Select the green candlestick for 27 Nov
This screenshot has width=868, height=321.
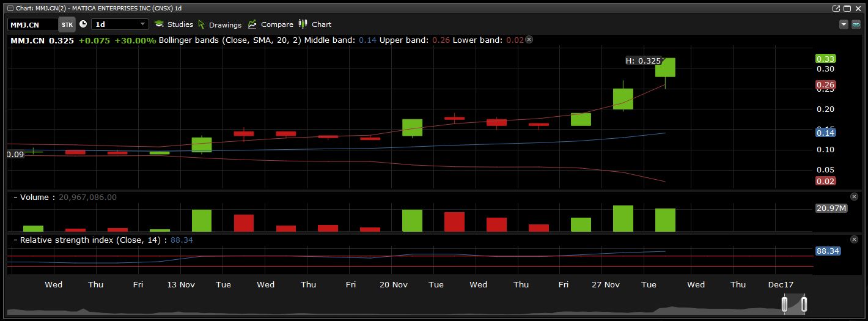[x=623, y=98]
